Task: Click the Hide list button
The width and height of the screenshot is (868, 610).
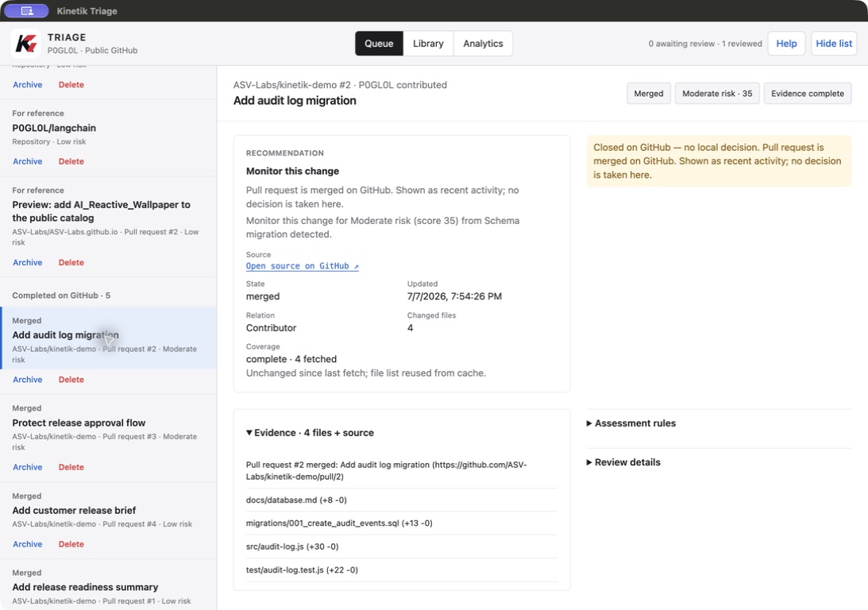Action: pyautogui.click(x=834, y=43)
